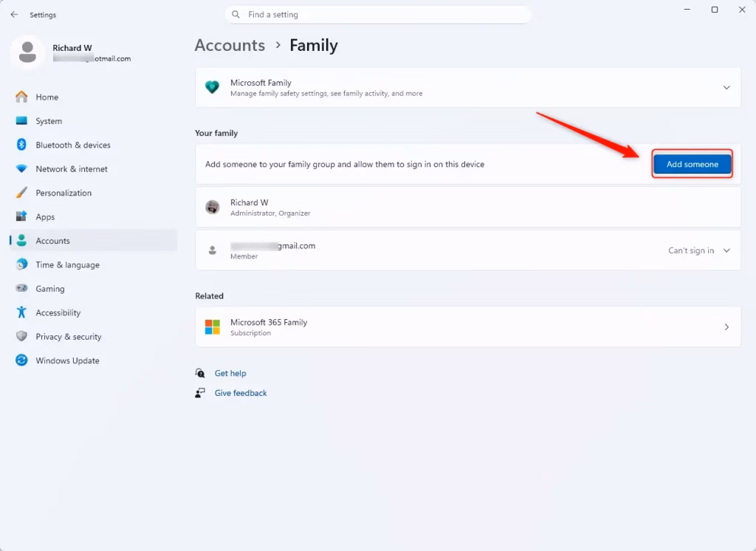This screenshot has height=551, width=756.
Task: Click the Network wifi icon
Action: [21, 169]
